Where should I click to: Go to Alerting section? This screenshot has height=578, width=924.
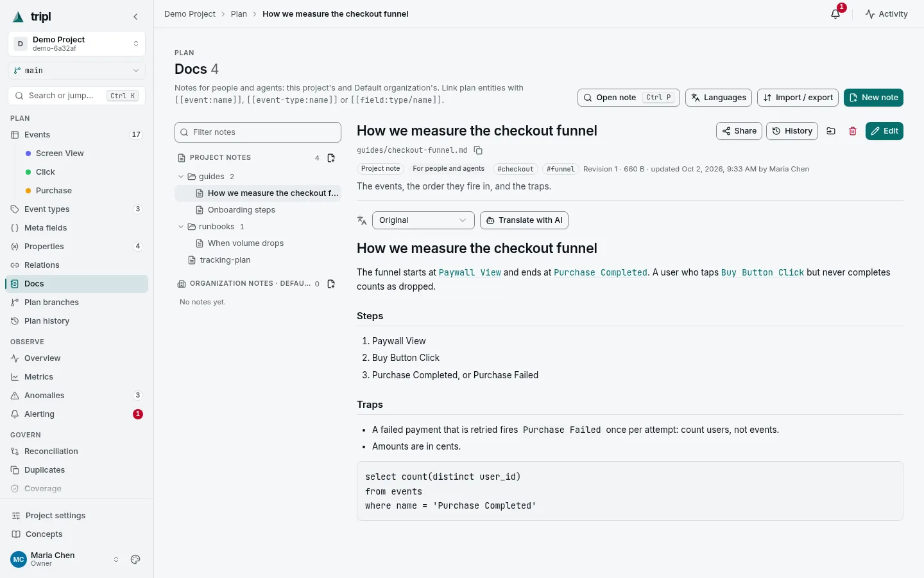click(77, 414)
